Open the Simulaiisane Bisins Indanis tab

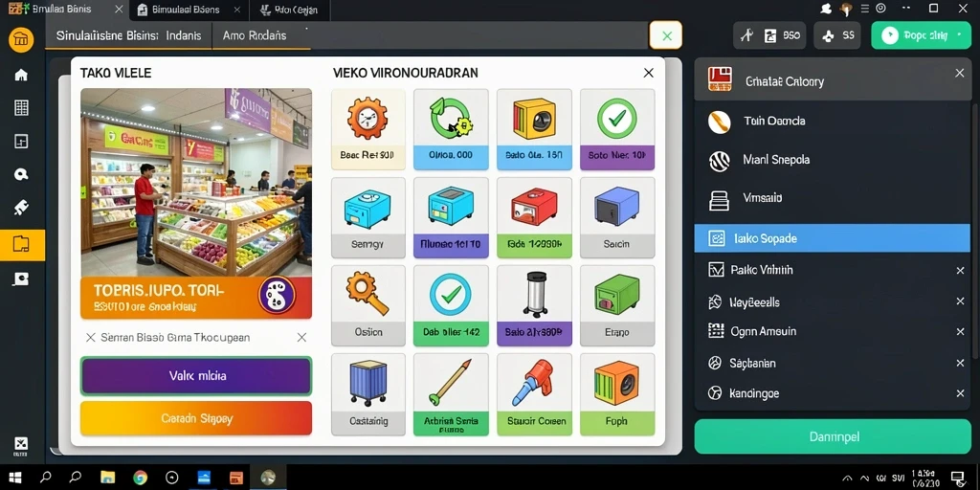pyautogui.click(x=129, y=35)
